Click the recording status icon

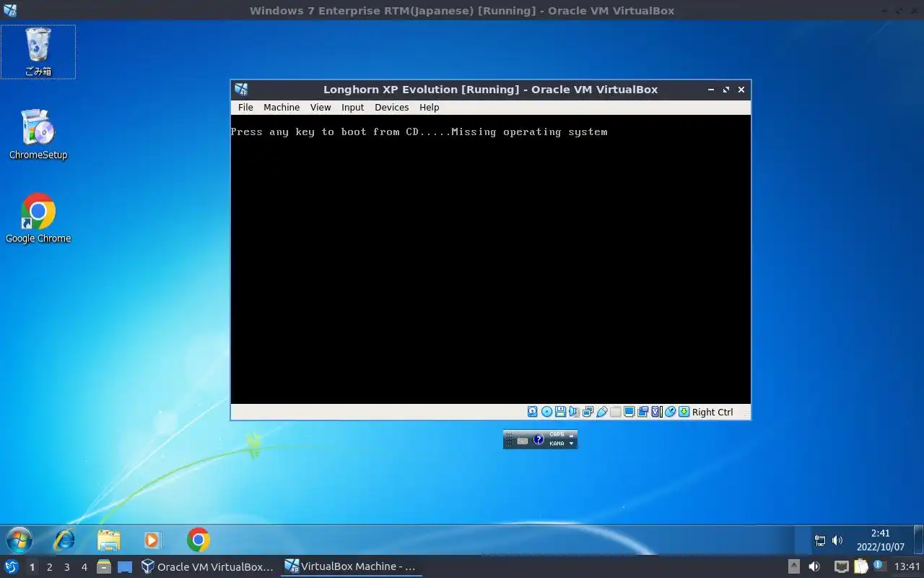[642, 412]
